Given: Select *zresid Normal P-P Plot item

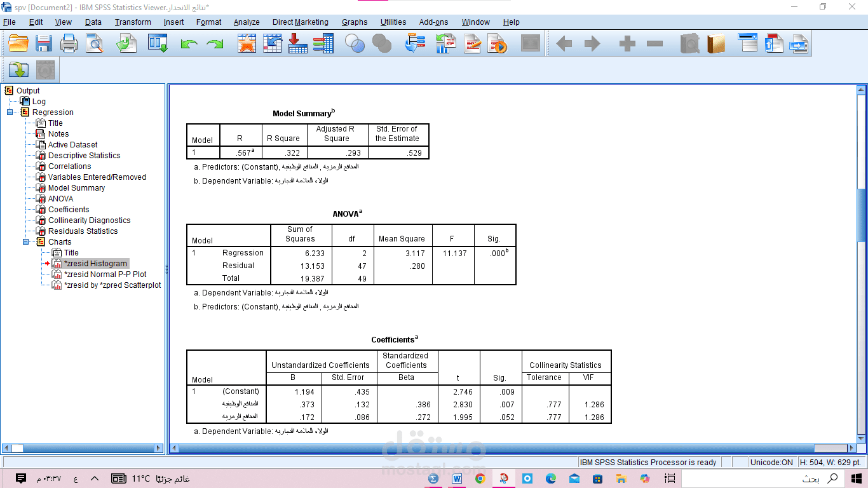Looking at the screenshot, I should [x=105, y=274].
